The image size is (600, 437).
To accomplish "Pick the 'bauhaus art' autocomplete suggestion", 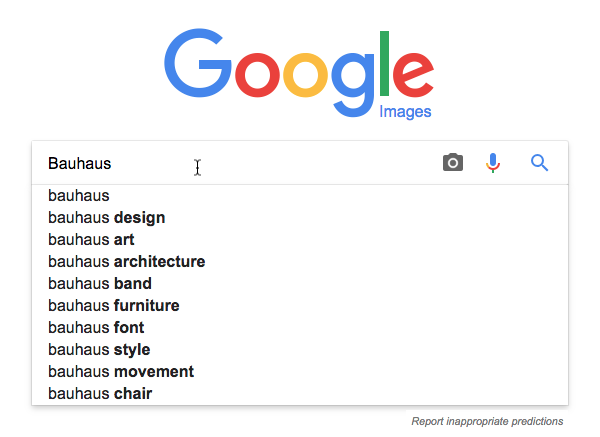I will click(91, 240).
